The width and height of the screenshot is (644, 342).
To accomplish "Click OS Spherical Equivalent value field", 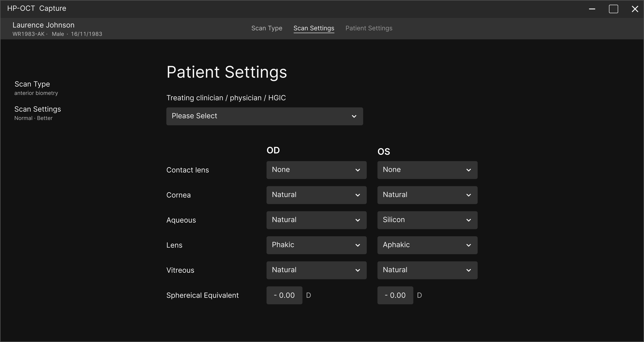I will (395, 295).
